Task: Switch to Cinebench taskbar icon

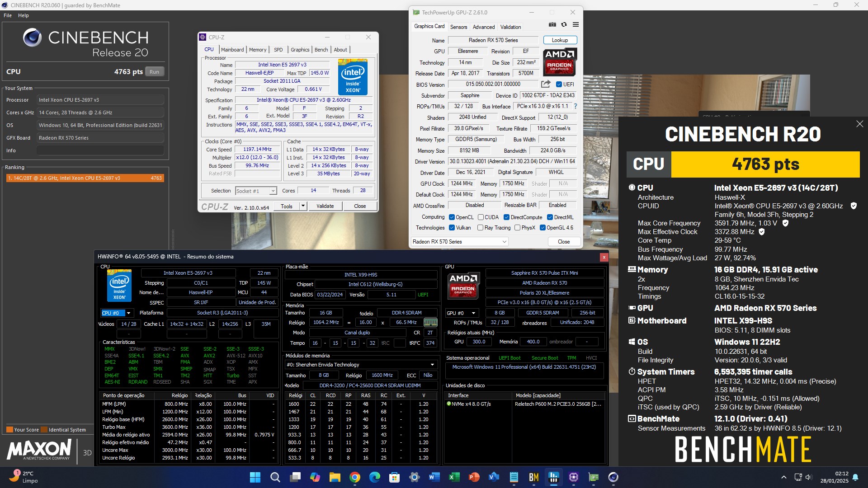Action: pyautogui.click(x=613, y=477)
